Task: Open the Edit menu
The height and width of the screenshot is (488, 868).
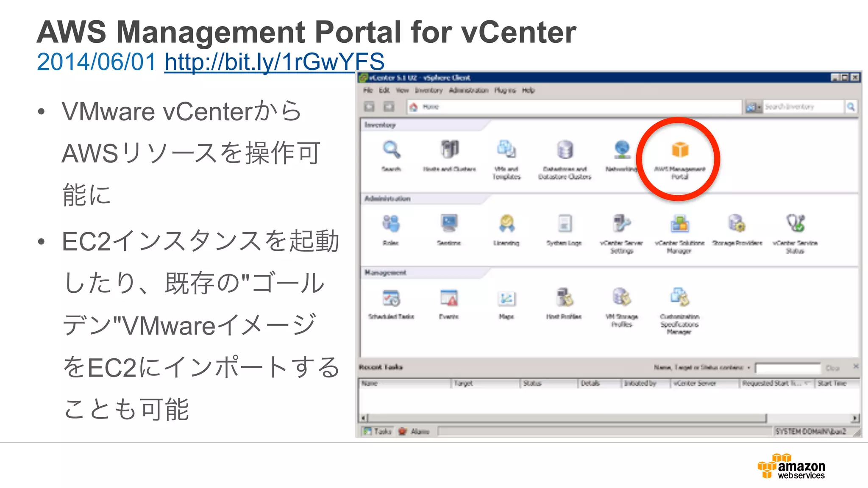Action: pos(384,90)
